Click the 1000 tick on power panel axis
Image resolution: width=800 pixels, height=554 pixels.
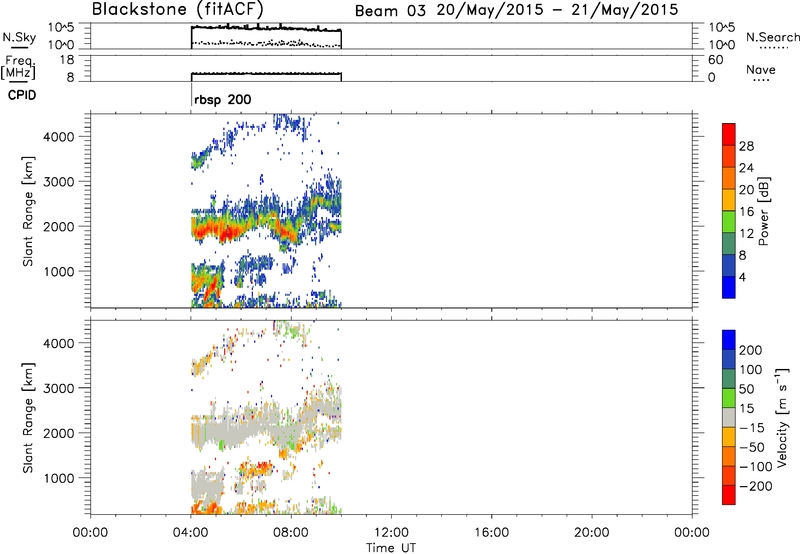point(59,271)
